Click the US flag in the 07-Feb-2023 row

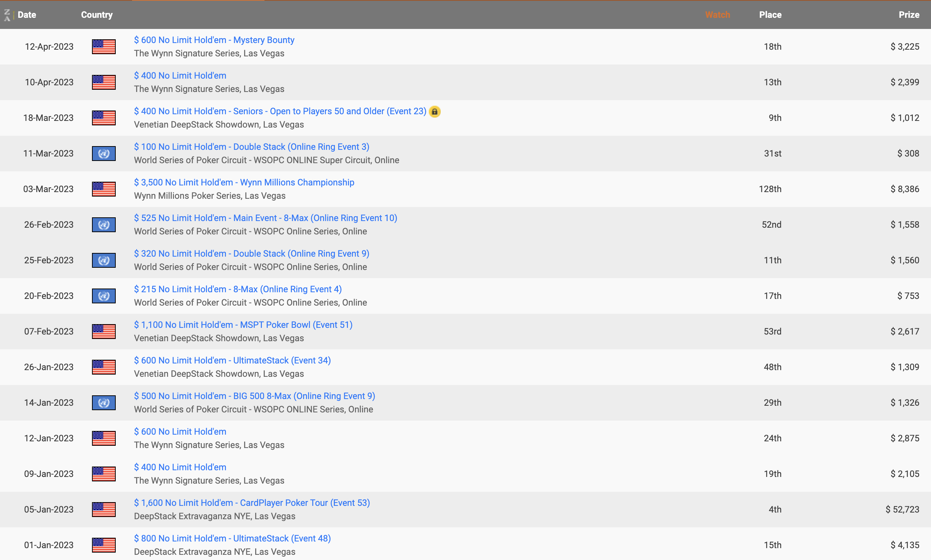[104, 331]
